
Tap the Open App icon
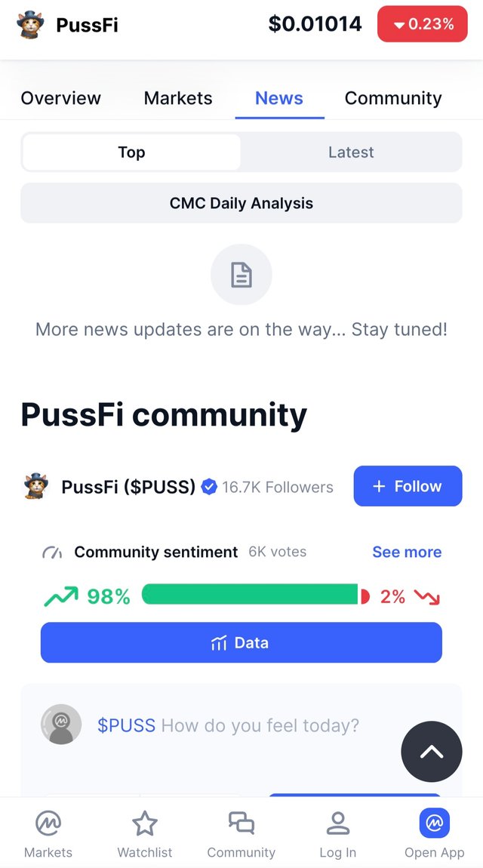434,823
